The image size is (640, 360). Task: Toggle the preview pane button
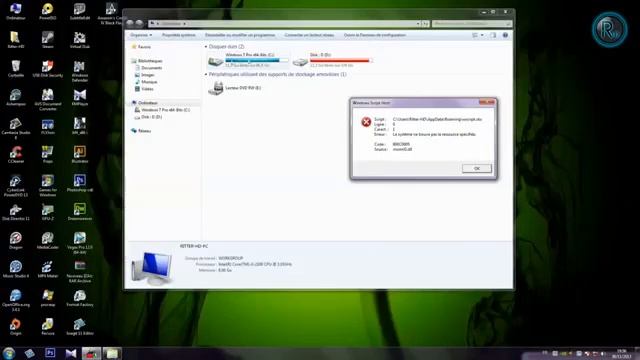(493, 35)
